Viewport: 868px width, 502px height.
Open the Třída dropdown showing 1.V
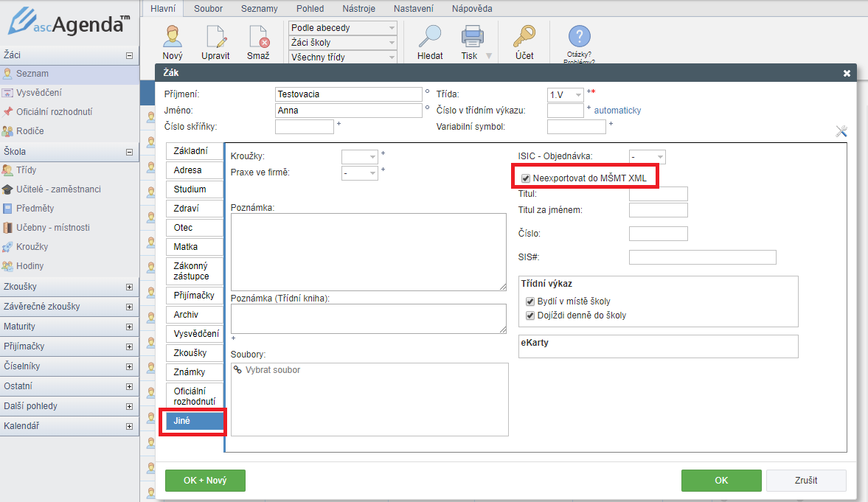point(565,95)
